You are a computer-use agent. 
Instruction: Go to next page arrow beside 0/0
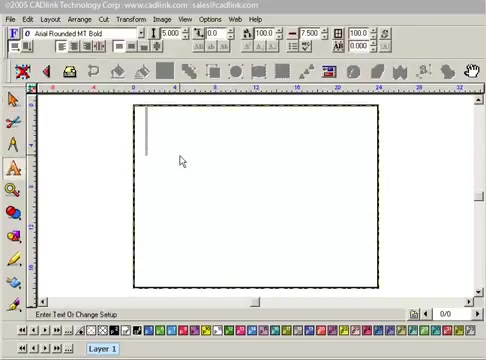point(477,314)
